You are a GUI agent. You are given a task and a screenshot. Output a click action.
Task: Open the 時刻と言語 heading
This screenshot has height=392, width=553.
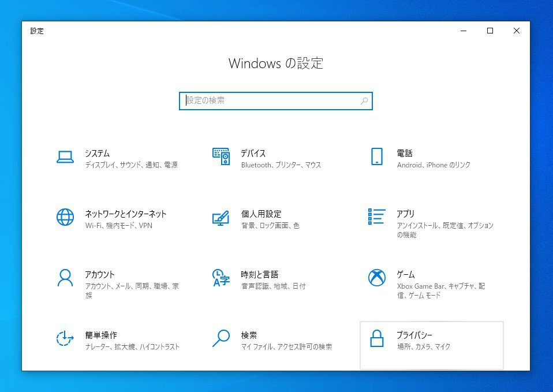tap(260, 274)
